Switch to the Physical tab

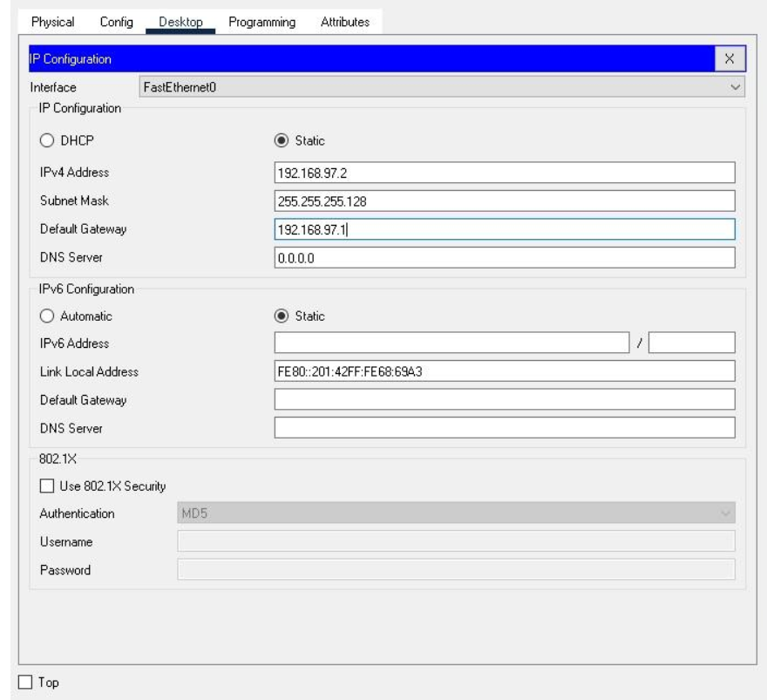[x=53, y=22]
